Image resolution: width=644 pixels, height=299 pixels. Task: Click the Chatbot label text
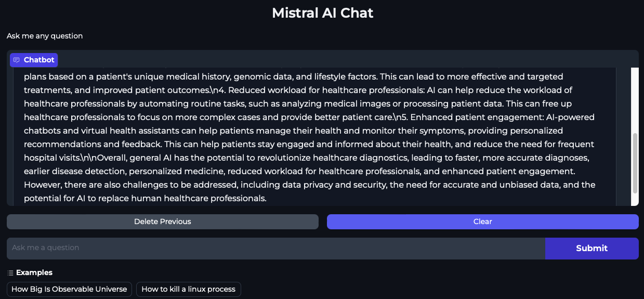point(39,60)
